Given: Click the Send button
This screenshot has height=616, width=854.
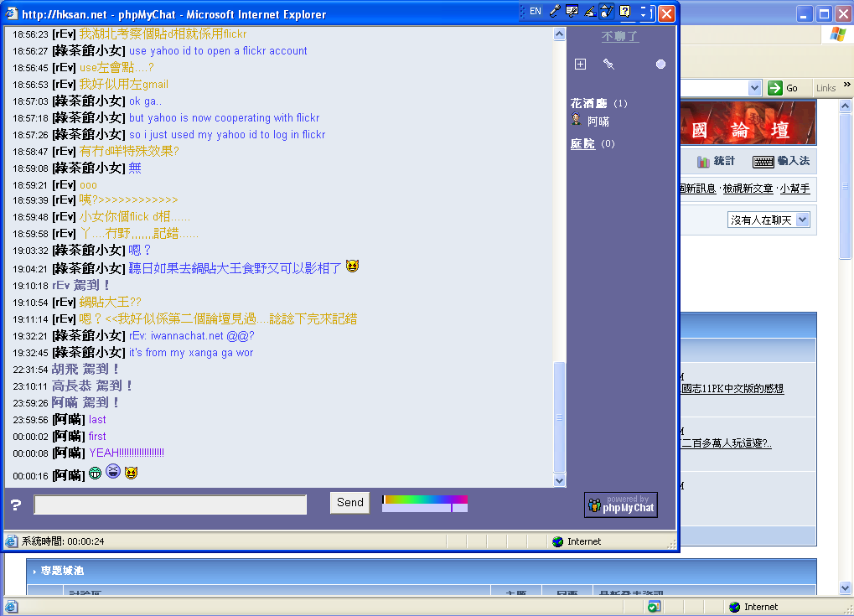Looking at the screenshot, I should pyautogui.click(x=349, y=502).
